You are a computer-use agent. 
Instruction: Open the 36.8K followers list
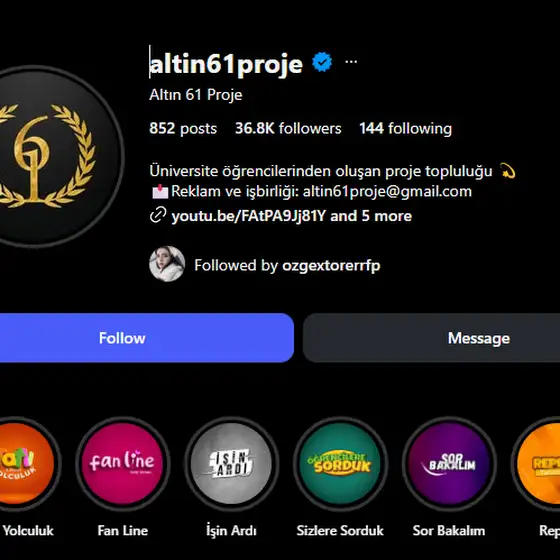point(288,129)
